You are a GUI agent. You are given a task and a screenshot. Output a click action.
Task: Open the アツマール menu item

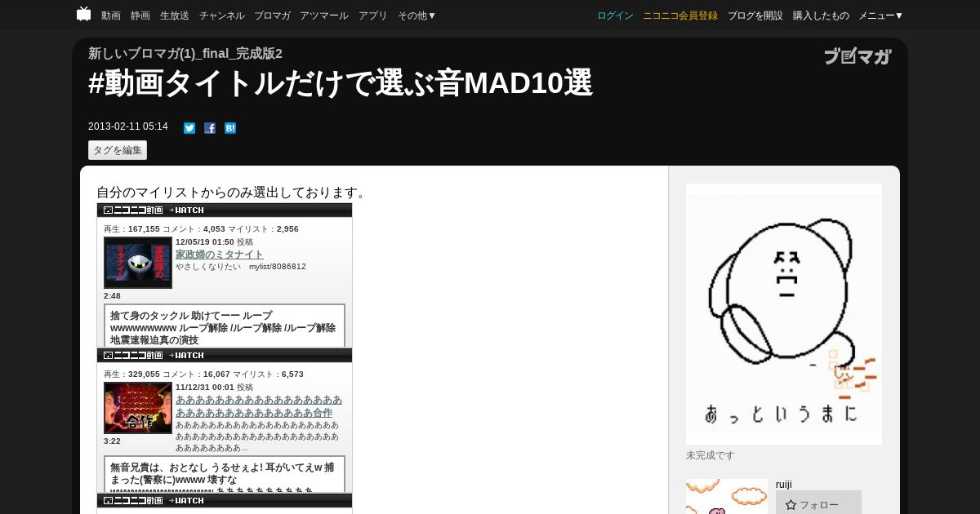324,16
